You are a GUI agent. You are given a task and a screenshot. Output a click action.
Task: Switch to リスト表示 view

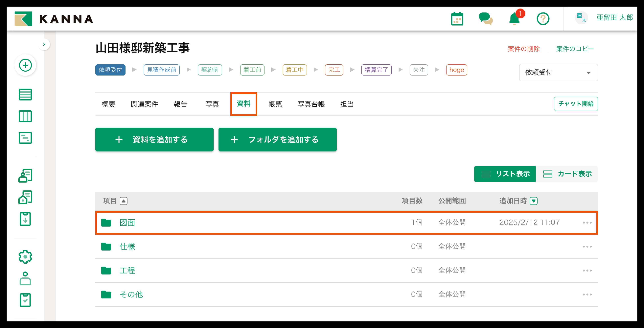click(x=505, y=174)
